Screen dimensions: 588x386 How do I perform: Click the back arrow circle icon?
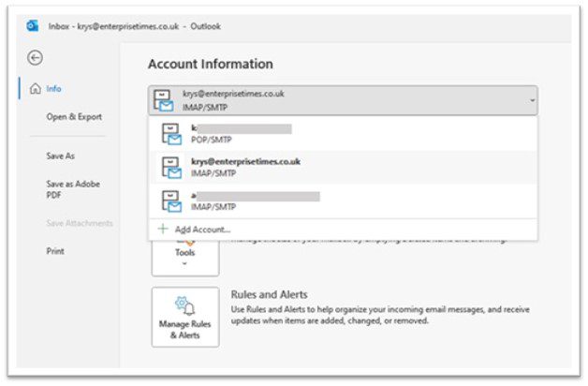(x=35, y=58)
